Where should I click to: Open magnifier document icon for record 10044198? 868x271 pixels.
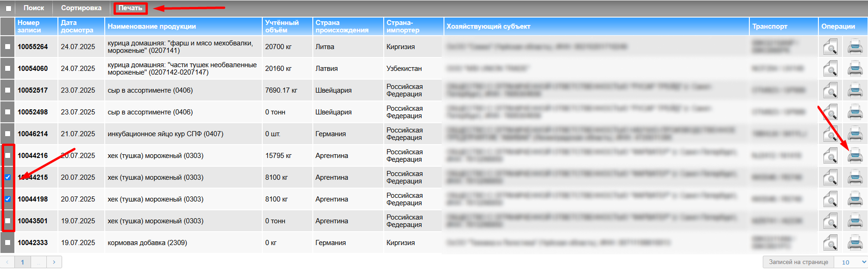[x=830, y=199]
